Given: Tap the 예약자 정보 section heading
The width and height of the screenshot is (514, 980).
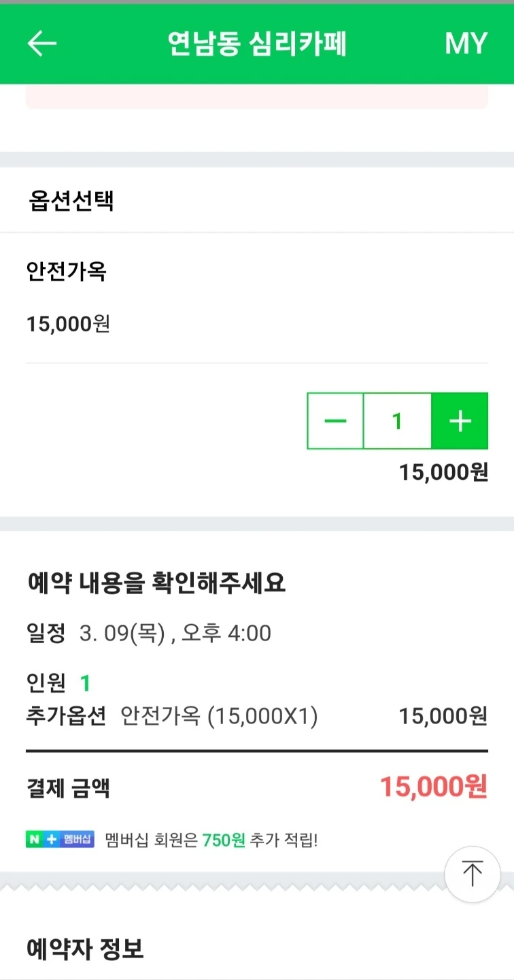Looking at the screenshot, I should click(85, 948).
